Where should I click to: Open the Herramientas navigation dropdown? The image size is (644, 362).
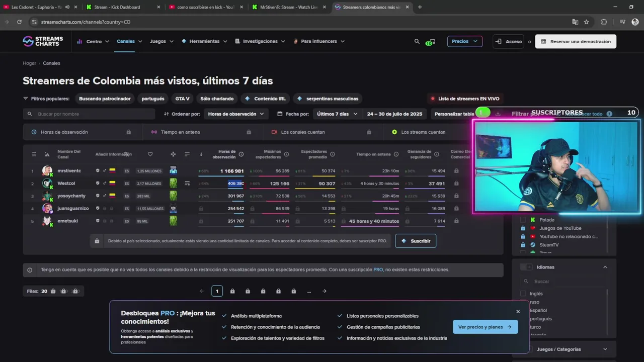pyautogui.click(x=204, y=41)
